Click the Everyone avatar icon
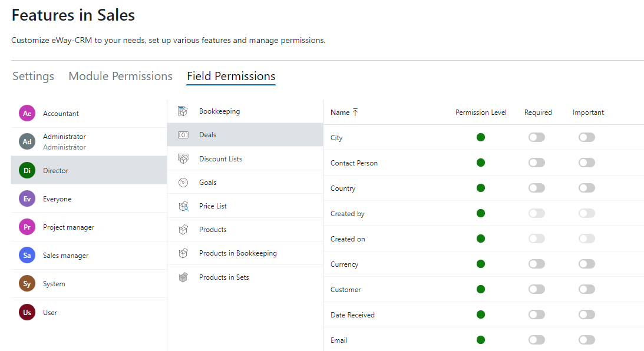644x351 pixels. [27, 198]
